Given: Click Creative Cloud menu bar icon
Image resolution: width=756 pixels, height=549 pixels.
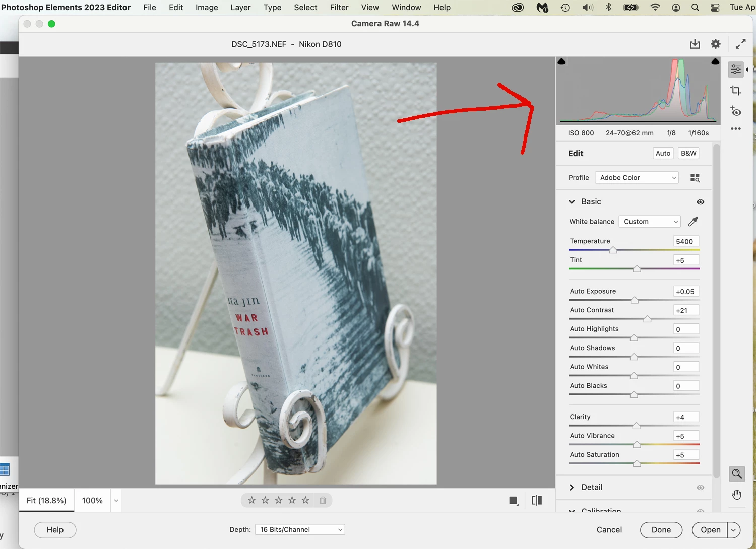Looking at the screenshot, I should pyautogui.click(x=518, y=7).
